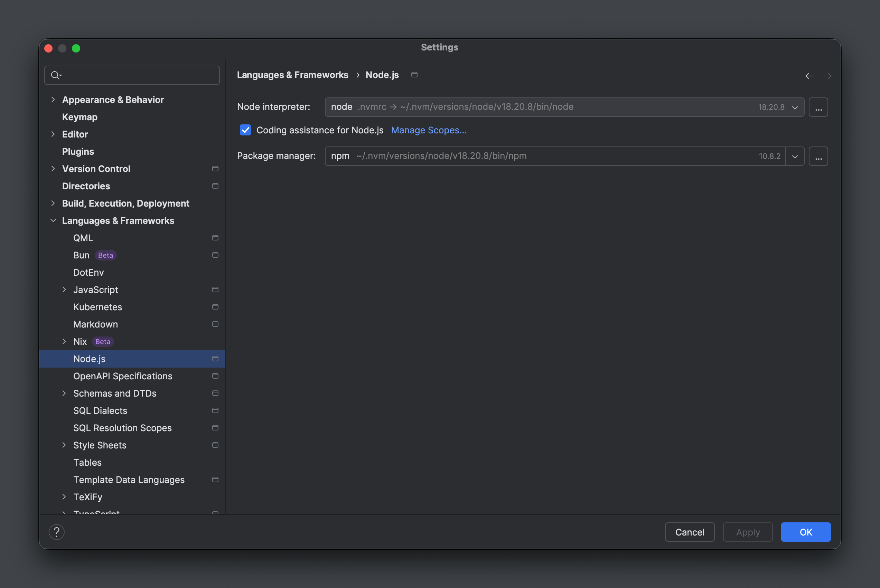Open the browse dialog for Package manager
880x588 pixels.
pos(818,156)
